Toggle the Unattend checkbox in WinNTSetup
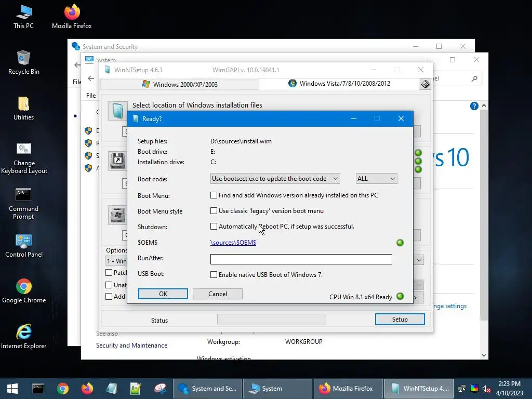532x399 pixels. pyautogui.click(x=109, y=285)
